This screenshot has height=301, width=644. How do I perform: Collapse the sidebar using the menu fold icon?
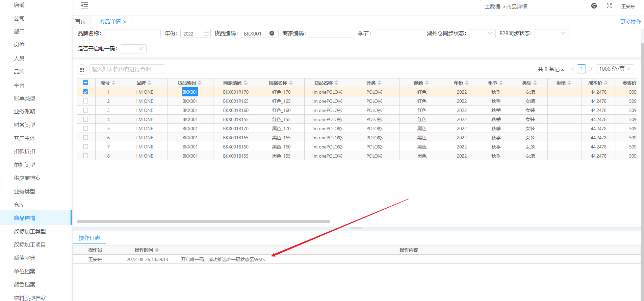(84, 5)
